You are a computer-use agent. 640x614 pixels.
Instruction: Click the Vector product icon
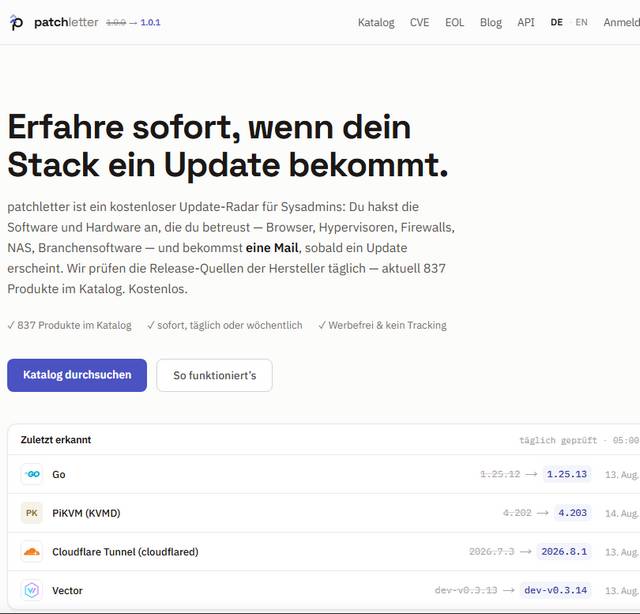coord(32,590)
